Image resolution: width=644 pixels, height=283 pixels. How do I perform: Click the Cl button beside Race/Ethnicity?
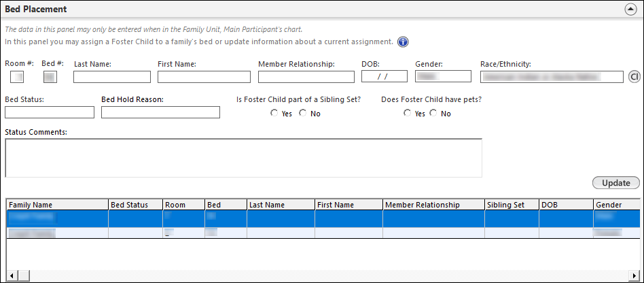tap(634, 76)
